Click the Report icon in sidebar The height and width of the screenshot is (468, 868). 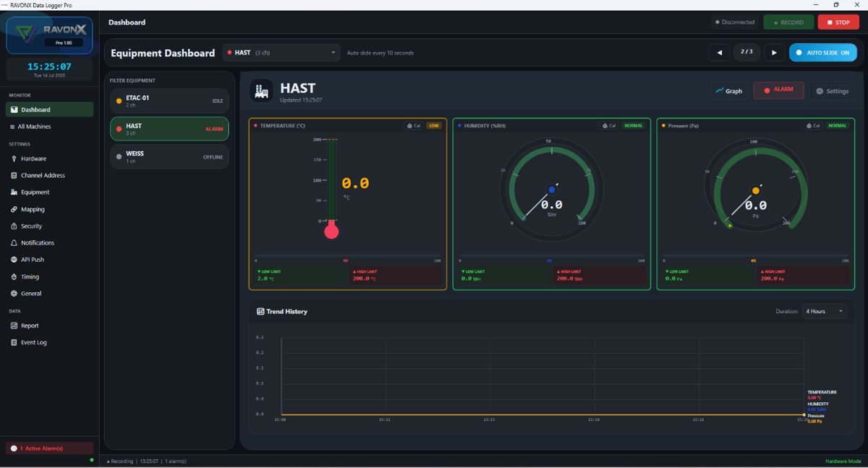coord(14,326)
